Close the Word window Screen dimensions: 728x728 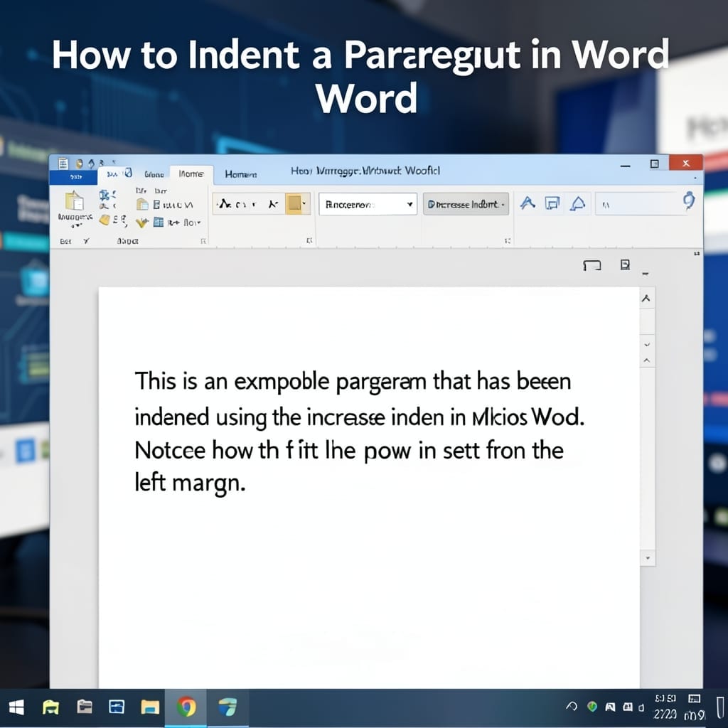tap(686, 164)
